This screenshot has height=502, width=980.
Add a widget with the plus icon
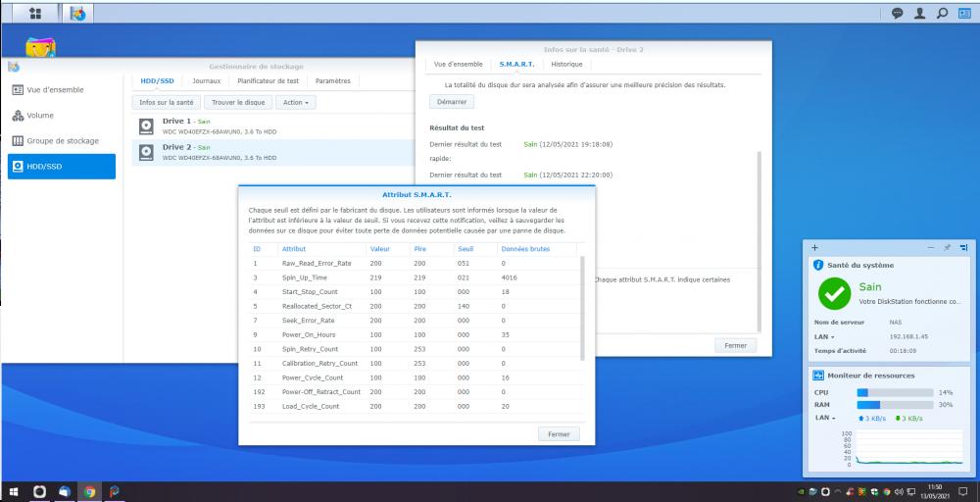tap(815, 248)
